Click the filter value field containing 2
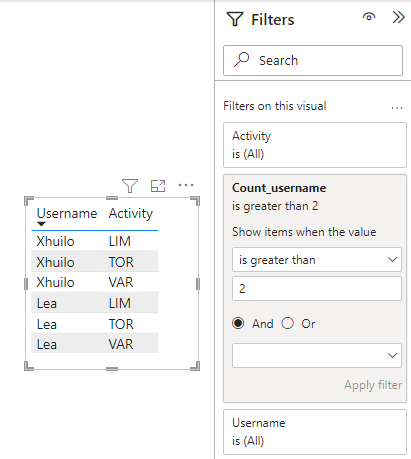Image resolution: width=411 pixels, height=459 pixels. (x=317, y=288)
